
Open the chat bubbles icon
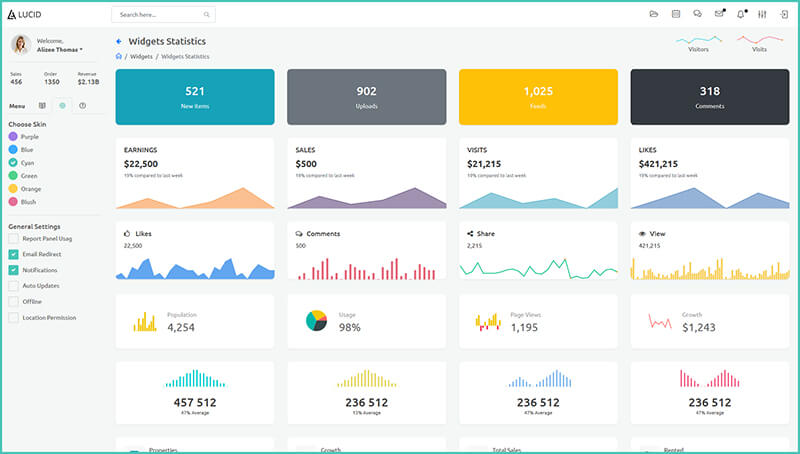click(697, 14)
